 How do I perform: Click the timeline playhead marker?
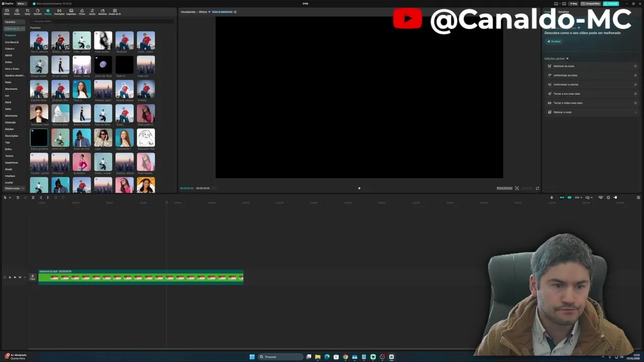(x=167, y=203)
